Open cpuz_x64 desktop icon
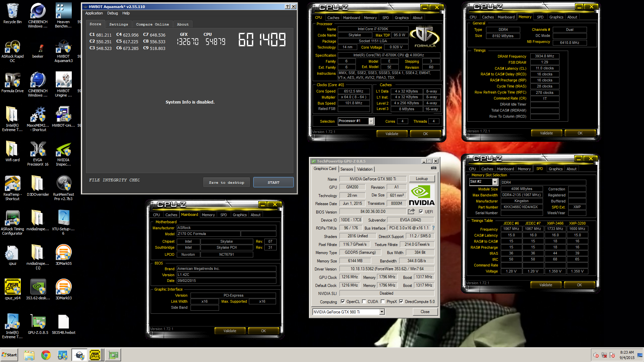 [12, 290]
